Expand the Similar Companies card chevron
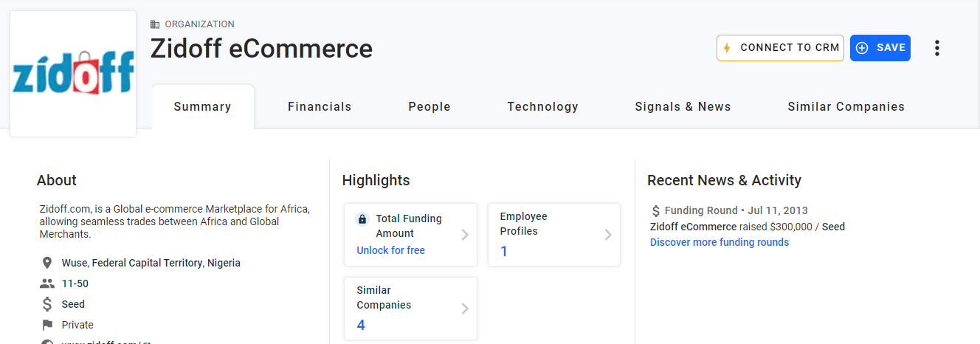Image resolution: width=980 pixels, height=344 pixels. [x=465, y=309]
